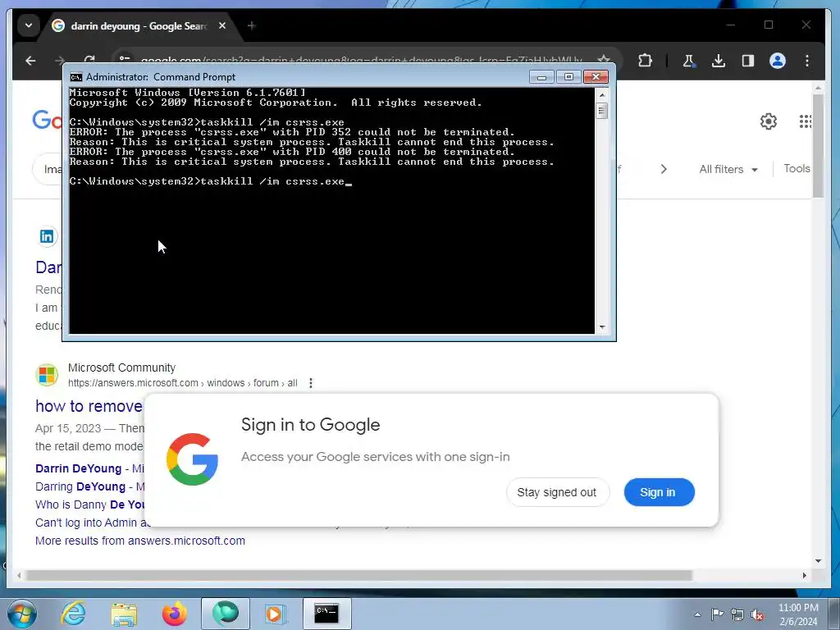
Task: Click Command Prompt scrollbar down arrow
Action: pyautogui.click(x=602, y=326)
